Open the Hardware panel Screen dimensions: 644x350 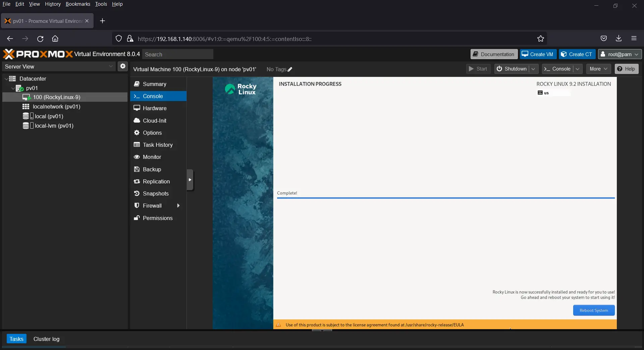click(158, 108)
